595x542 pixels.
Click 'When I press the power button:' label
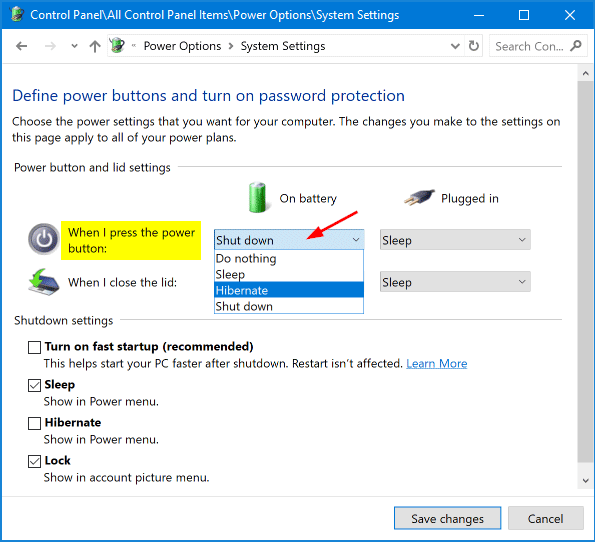coord(131,240)
